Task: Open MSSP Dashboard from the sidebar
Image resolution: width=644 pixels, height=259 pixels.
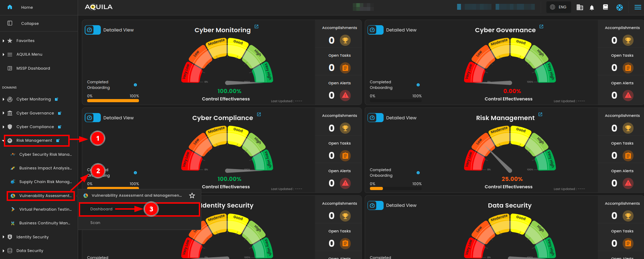Action: (x=33, y=69)
